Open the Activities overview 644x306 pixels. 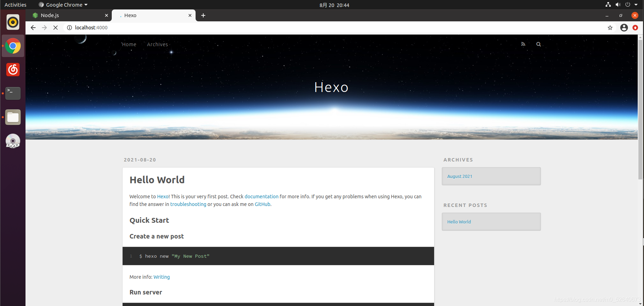[x=15, y=5]
